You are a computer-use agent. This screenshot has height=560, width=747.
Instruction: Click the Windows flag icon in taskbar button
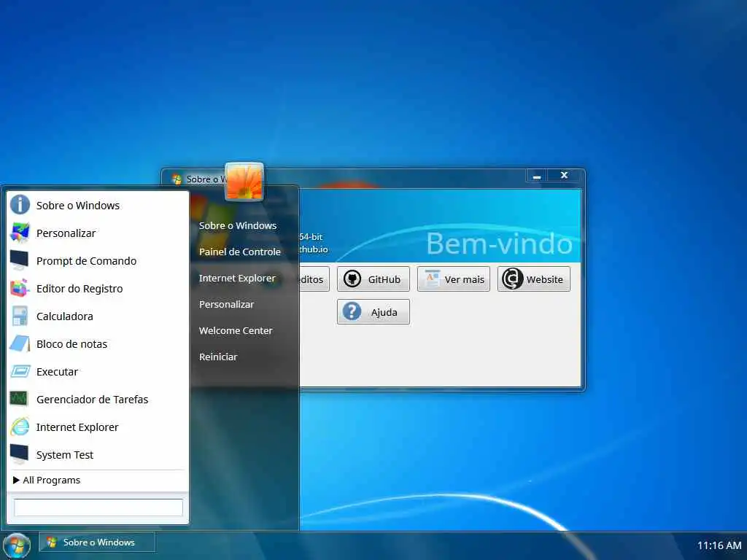pos(52,542)
